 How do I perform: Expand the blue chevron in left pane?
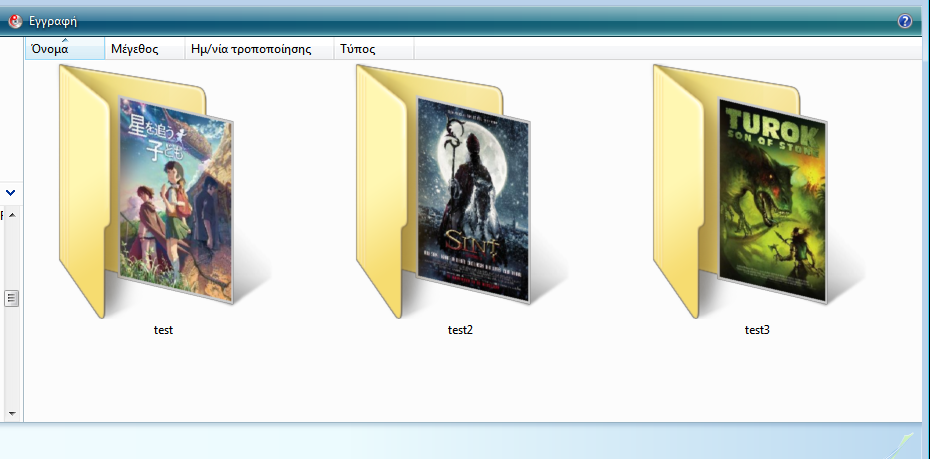click(x=11, y=193)
